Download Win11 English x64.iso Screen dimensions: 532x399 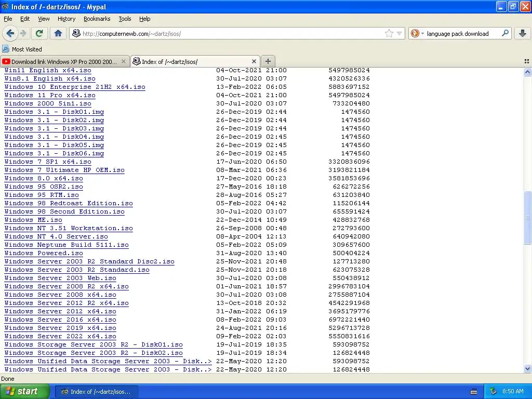48,70
